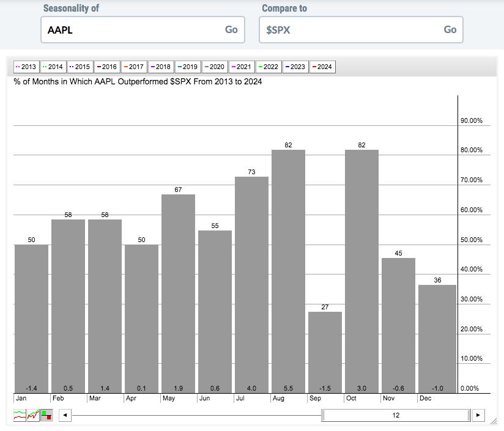Click the $SPX compare-to input field
The height and width of the screenshot is (431, 504).
[x=361, y=29]
